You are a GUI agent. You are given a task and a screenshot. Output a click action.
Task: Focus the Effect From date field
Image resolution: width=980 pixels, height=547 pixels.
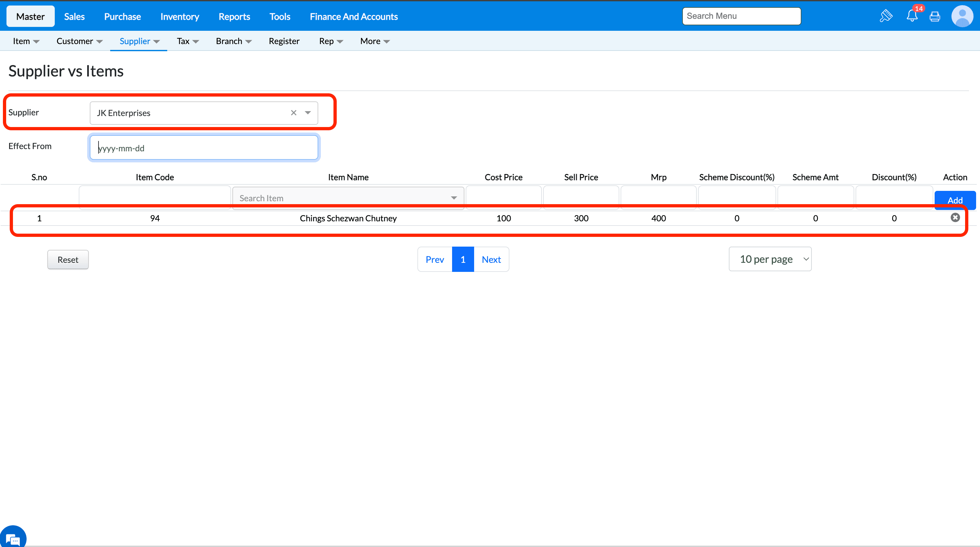(x=204, y=148)
